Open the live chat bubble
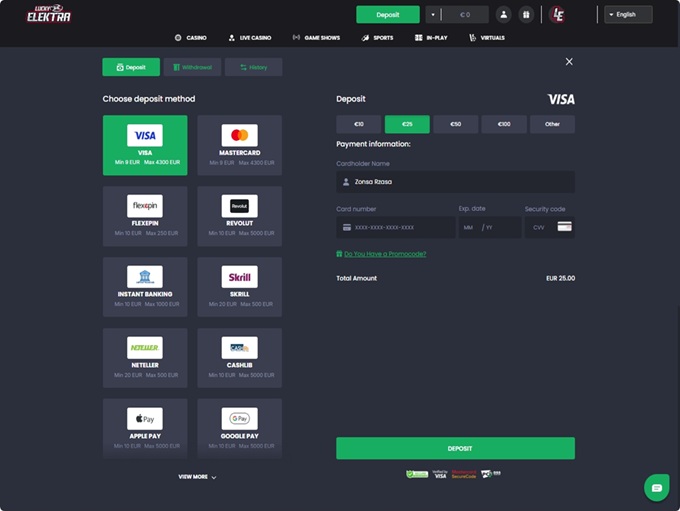 point(657,488)
